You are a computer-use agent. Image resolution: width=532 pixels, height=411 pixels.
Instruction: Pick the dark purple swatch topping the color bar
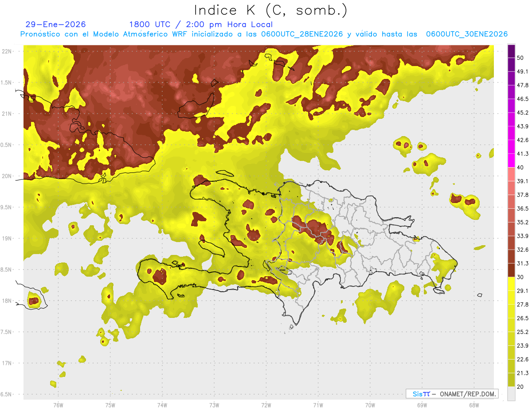(511, 51)
